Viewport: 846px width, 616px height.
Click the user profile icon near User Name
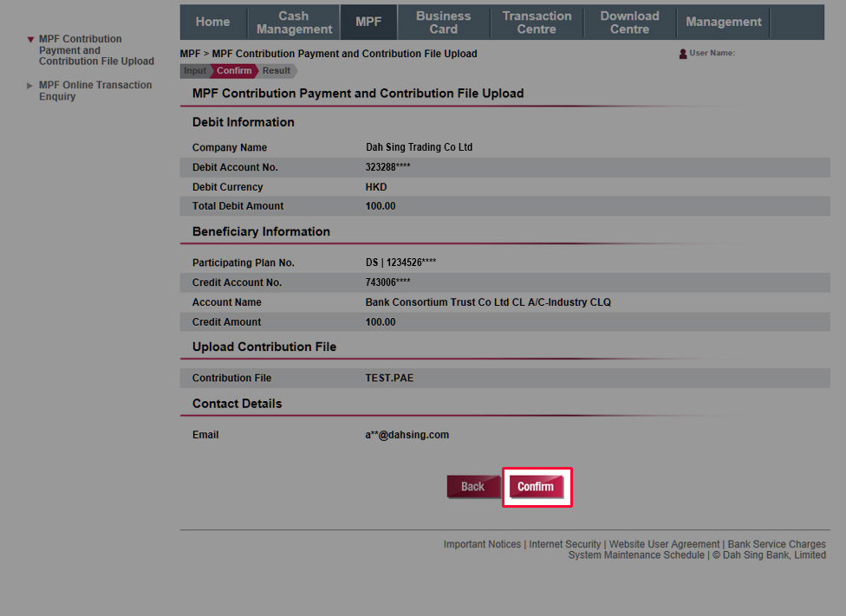pos(682,54)
